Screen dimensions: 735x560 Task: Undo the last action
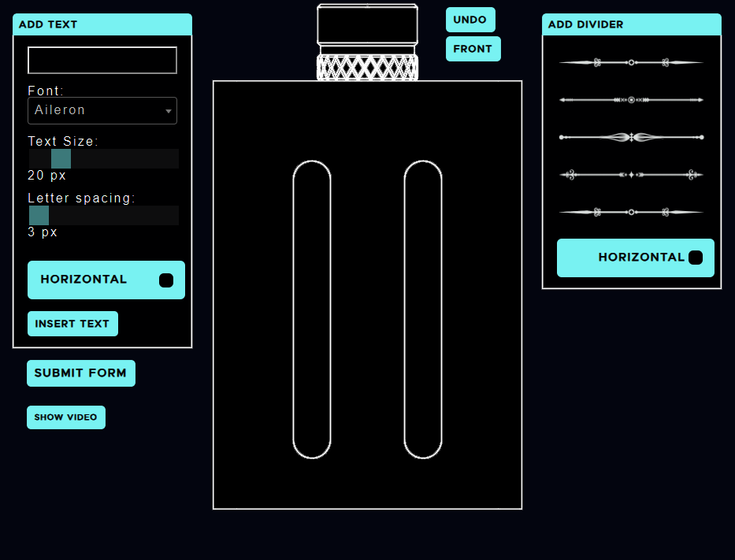click(x=470, y=20)
